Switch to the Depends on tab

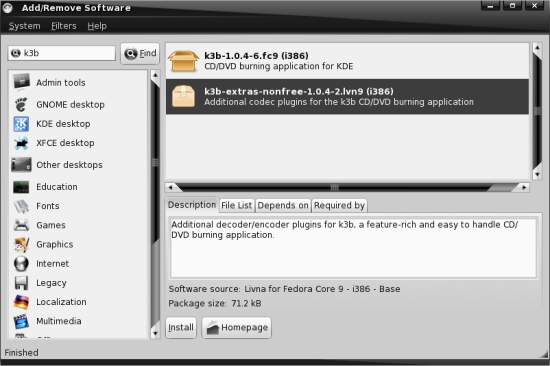pos(283,205)
